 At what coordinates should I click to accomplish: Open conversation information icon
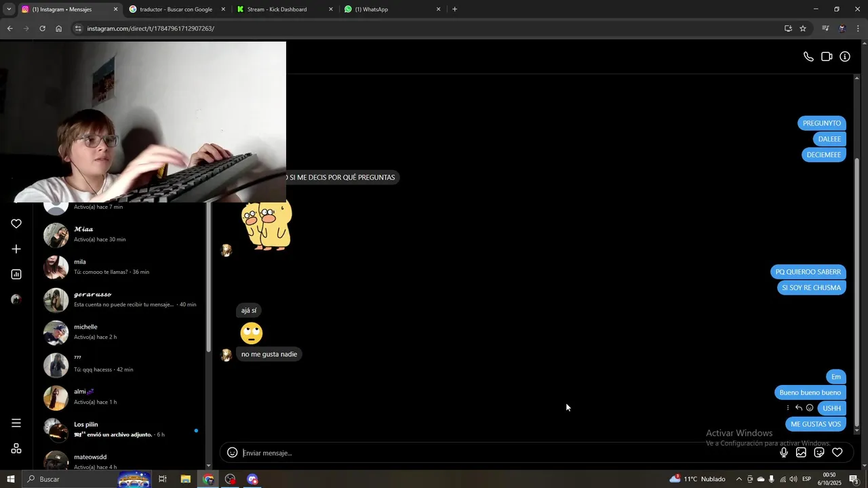pos(845,57)
